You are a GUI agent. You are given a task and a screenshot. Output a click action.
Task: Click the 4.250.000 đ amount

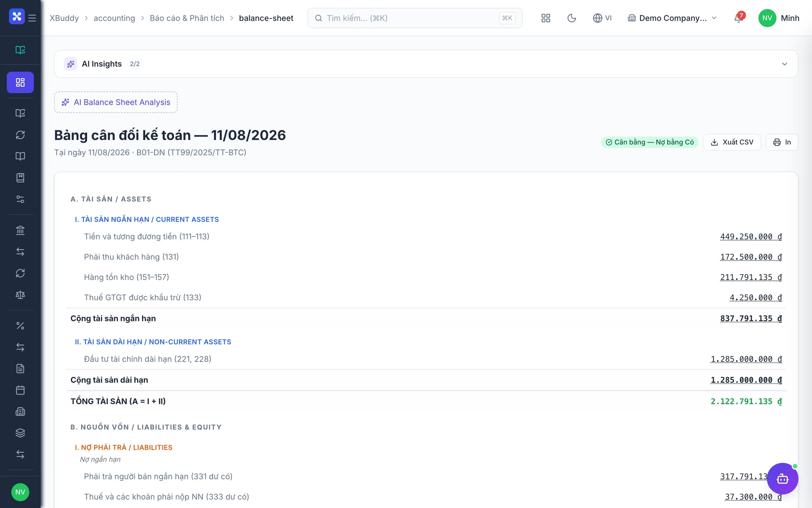click(756, 298)
